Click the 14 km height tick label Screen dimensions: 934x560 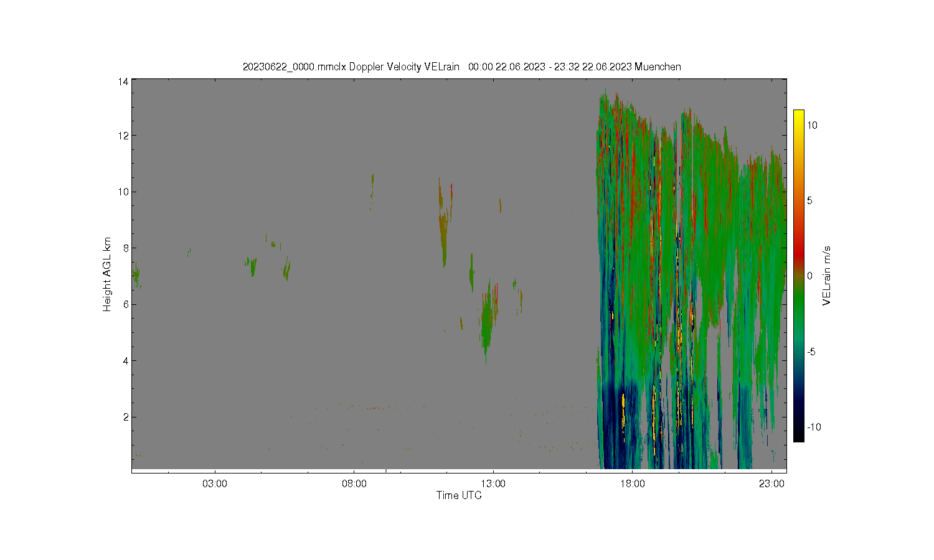coord(123,82)
